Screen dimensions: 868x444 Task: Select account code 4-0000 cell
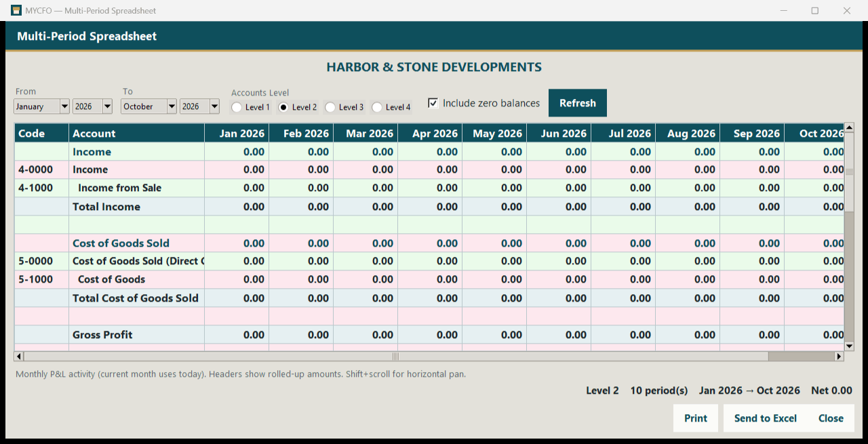click(41, 169)
